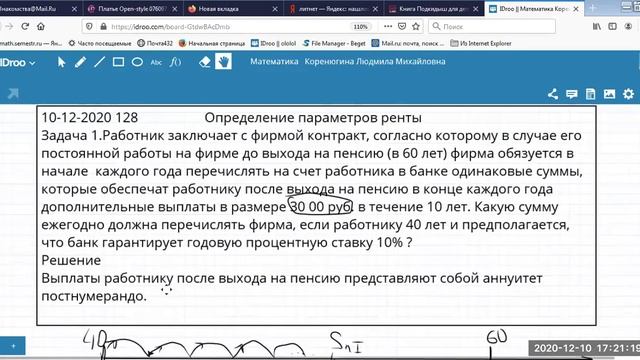The width and height of the screenshot is (640, 360).
Task: Click the connection padlock icon
Action: (103, 27)
